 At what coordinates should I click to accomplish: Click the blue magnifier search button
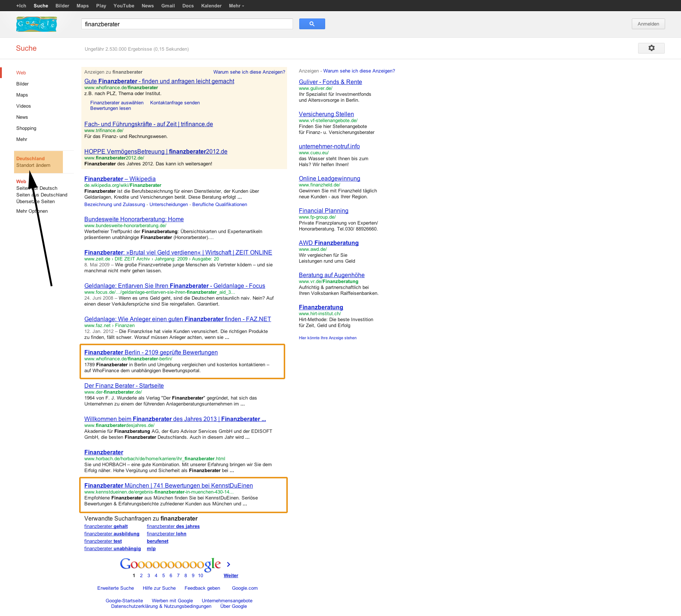tap(312, 24)
